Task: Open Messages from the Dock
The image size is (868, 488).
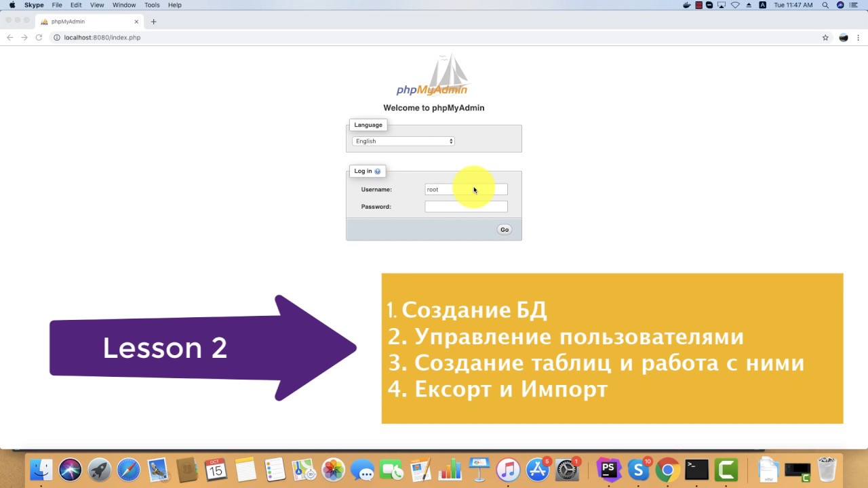Action: (x=362, y=470)
